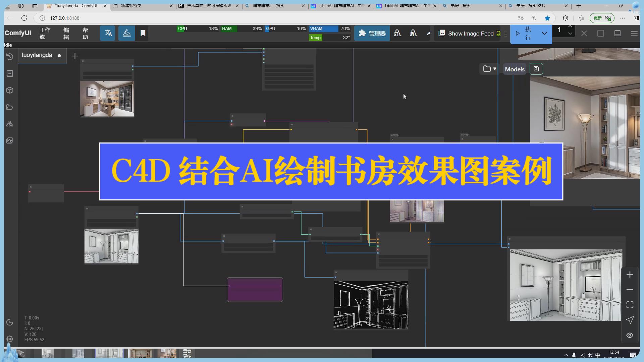Open ComfyUI settings gear icon
This screenshot has height=362, width=644.
(x=10, y=339)
